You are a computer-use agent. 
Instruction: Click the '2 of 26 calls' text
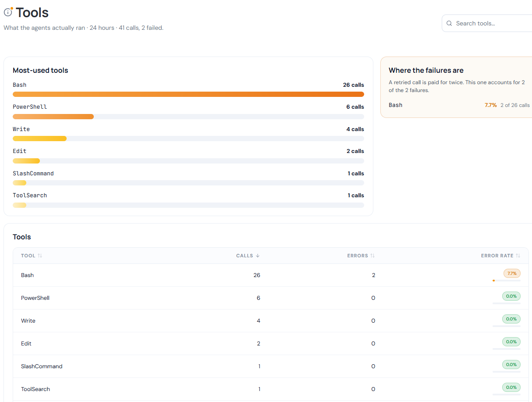(515, 105)
